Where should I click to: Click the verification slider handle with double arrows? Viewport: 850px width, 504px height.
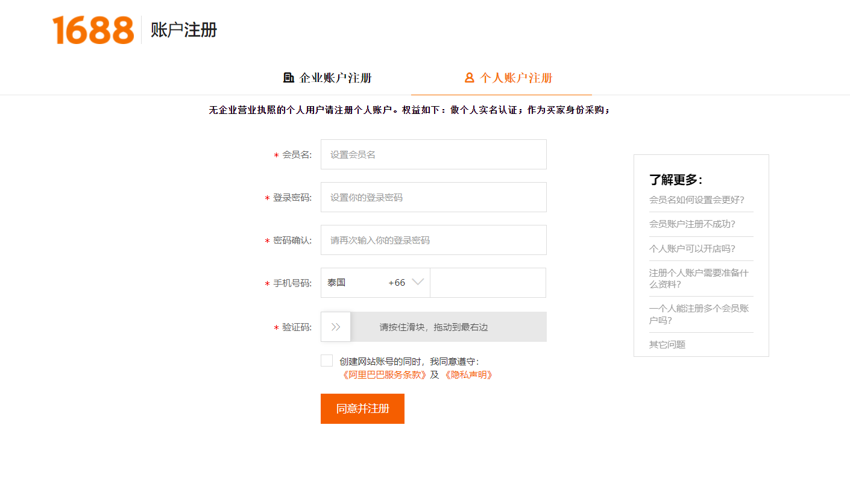point(336,327)
